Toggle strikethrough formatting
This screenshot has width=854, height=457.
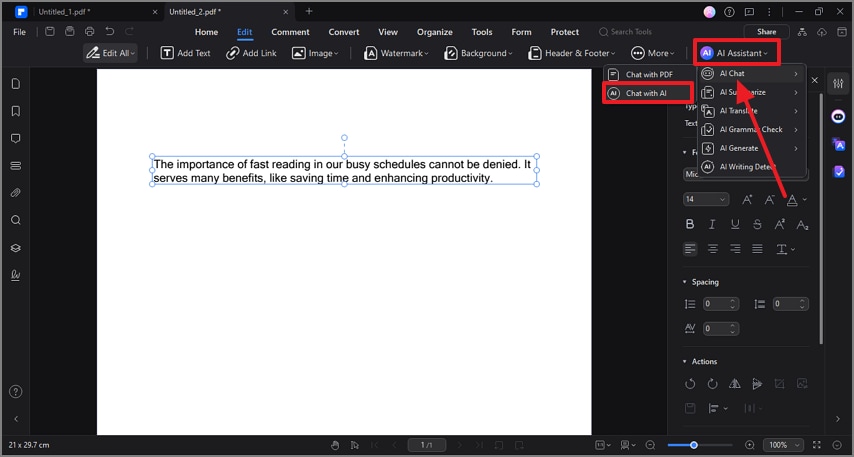click(x=757, y=224)
